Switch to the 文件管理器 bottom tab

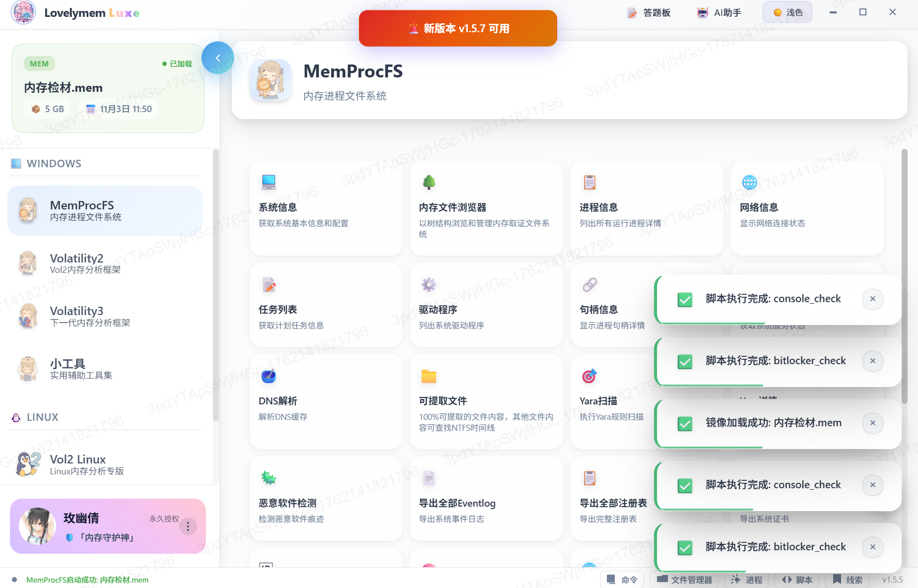point(685,580)
